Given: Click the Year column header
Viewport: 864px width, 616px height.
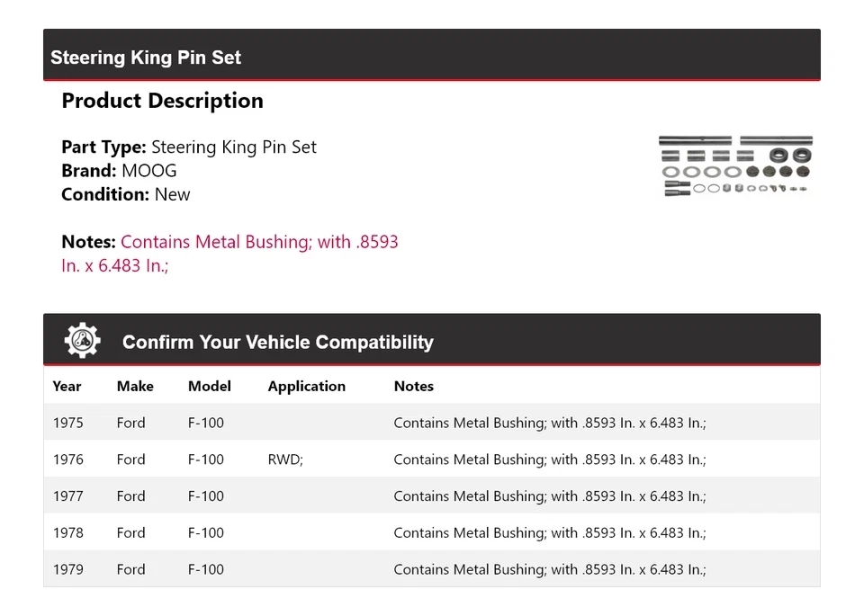Looking at the screenshot, I should [x=67, y=386].
